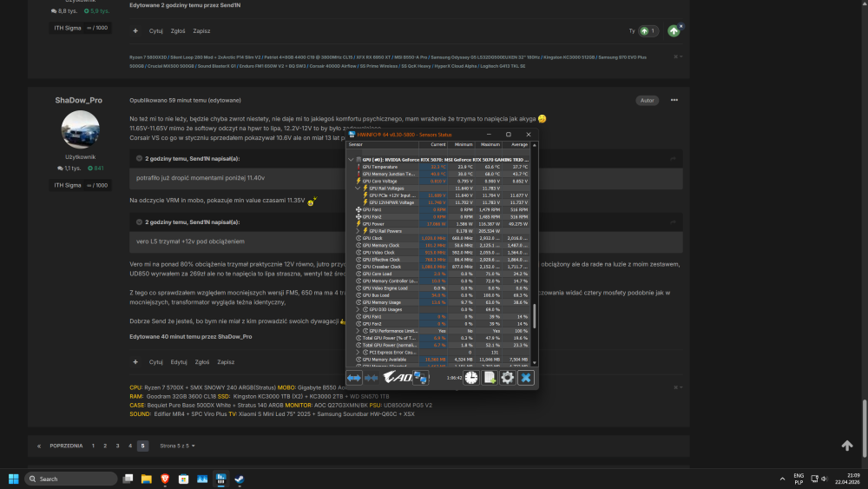This screenshot has height=489, width=868.
Task: Open the blue graph app on the taskbar
Action: coord(202,479)
